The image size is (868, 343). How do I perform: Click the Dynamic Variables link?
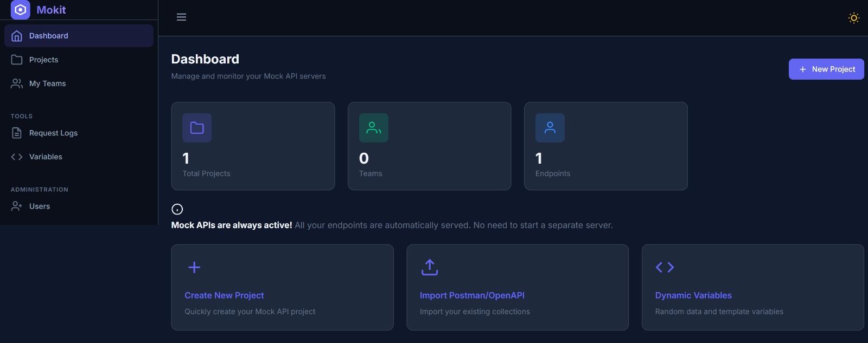pos(693,295)
